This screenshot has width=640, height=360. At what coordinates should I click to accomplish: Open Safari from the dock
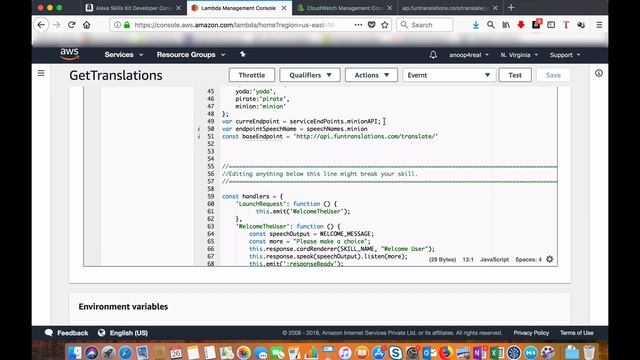[x=125, y=353]
